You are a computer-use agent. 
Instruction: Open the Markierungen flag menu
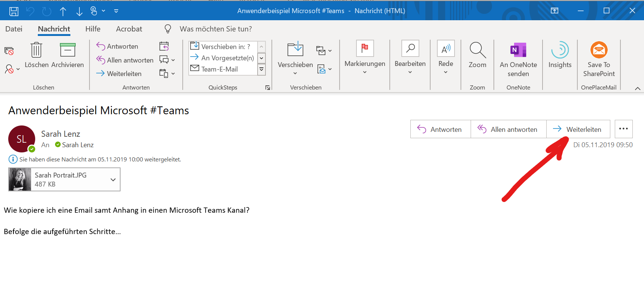click(365, 58)
